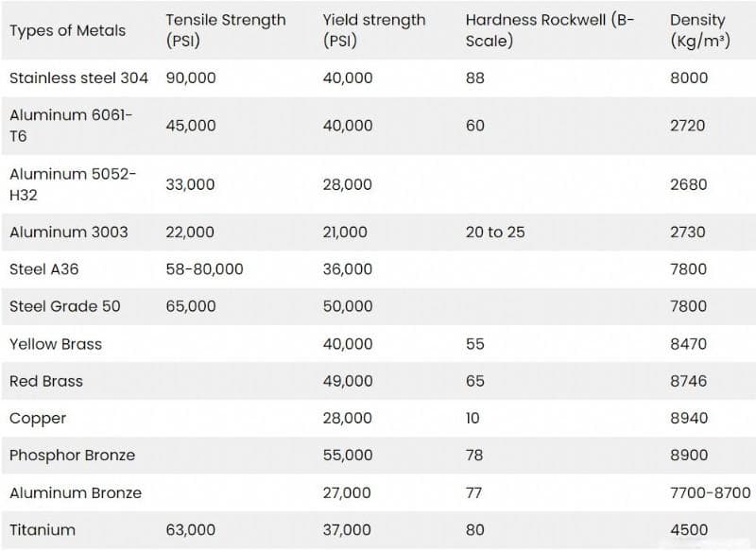This screenshot has width=756, height=551.
Task: Select the Copper density value 8940
Action: [x=689, y=418]
